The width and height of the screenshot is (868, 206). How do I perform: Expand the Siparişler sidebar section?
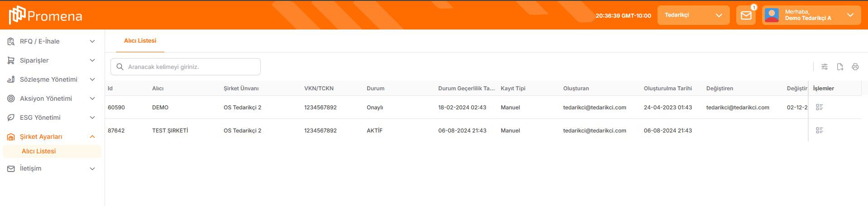tap(52, 60)
